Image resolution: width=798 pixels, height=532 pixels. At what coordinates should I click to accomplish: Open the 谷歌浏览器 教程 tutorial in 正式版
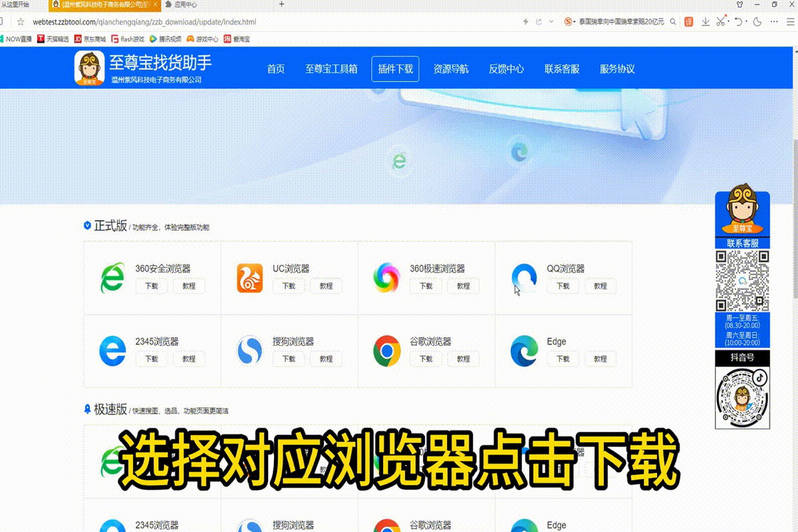click(463, 359)
